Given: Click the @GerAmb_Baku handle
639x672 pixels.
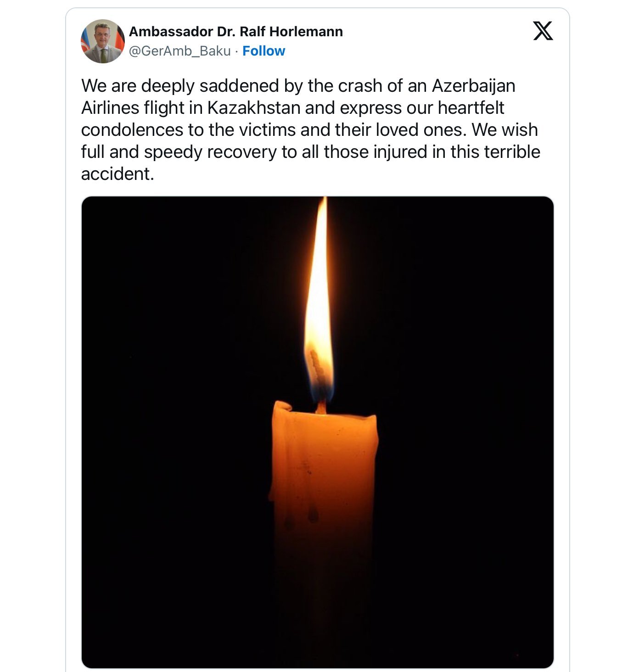Looking at the screenshot, I should tap(180, 51).
